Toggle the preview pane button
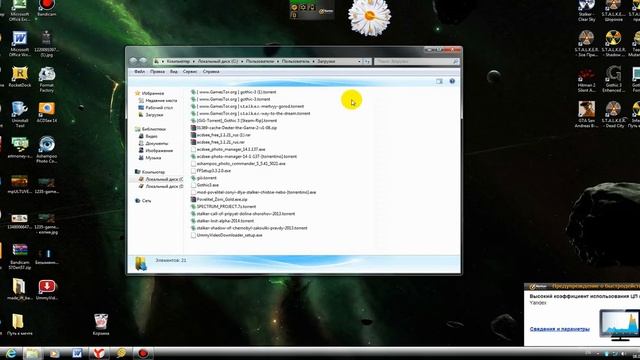The image size is (640, 360). [x=439, y=81]
